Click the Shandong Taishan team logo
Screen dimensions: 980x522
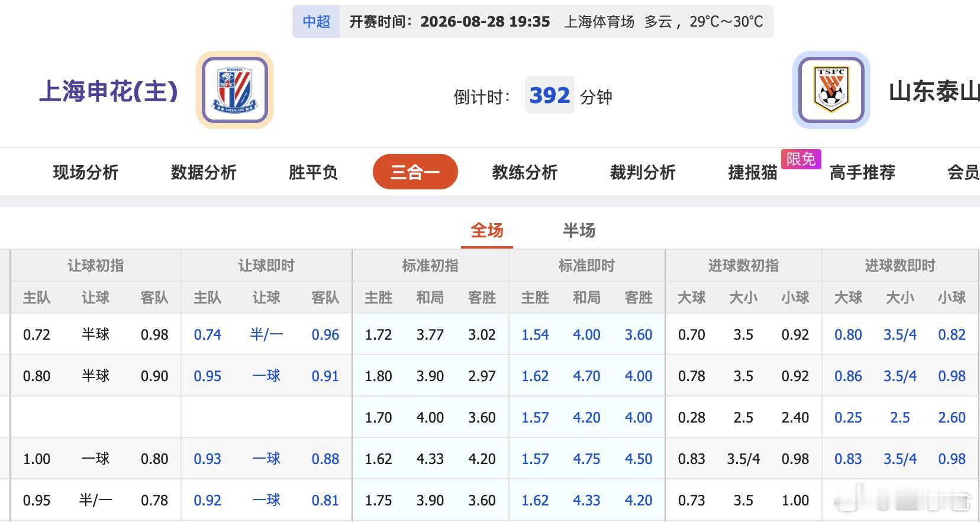831,90
